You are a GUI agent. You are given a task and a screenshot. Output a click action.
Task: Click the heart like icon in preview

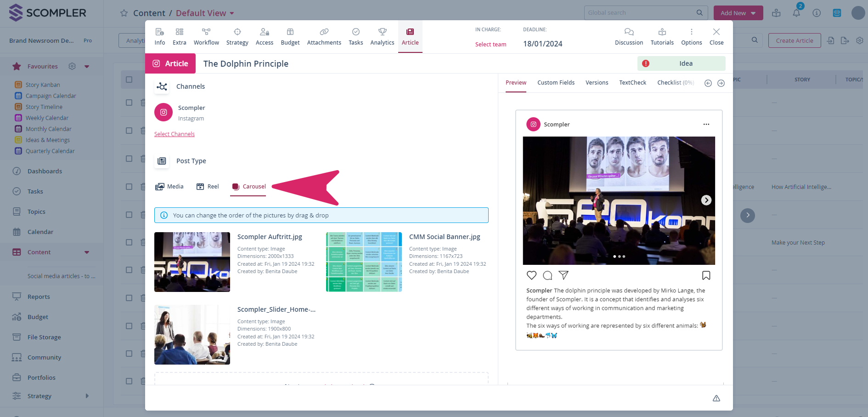[x=531, y=275]
